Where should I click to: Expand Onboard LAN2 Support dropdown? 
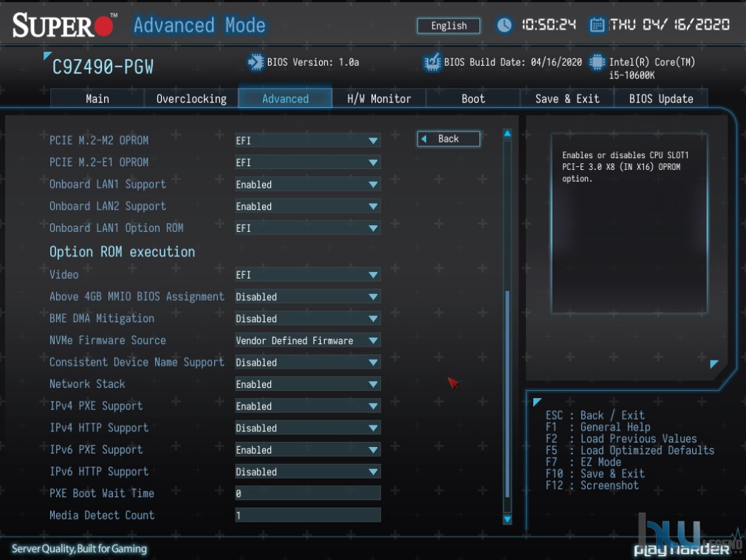[x=308, y=206]
